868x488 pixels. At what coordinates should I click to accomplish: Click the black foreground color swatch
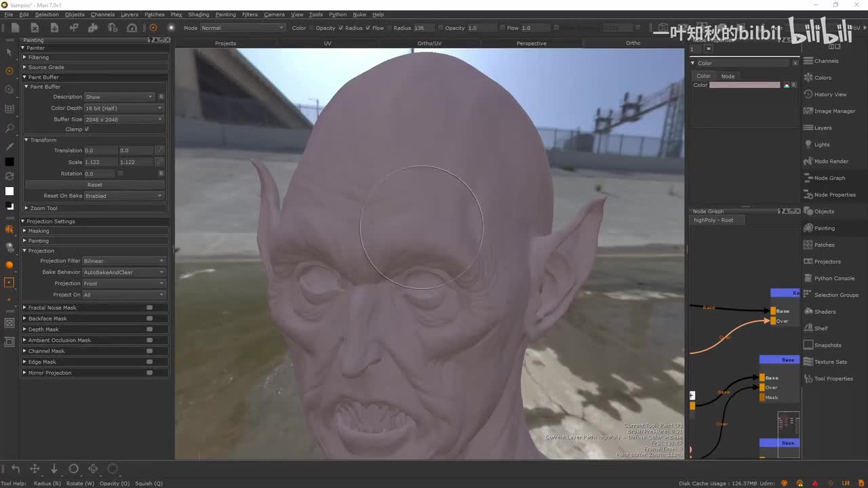(9, 162)
